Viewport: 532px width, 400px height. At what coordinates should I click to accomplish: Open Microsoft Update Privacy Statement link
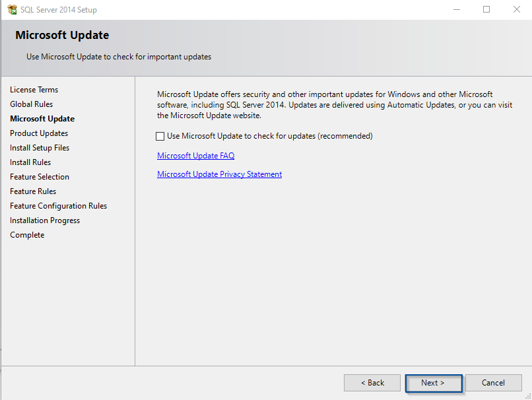coord(219,174)
